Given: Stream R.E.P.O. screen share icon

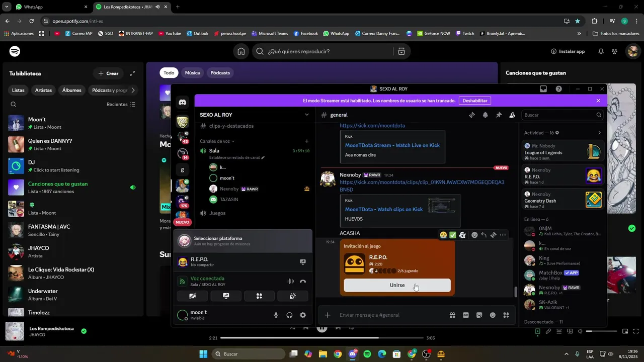Looking at the screenshot, I should [303, 262].
